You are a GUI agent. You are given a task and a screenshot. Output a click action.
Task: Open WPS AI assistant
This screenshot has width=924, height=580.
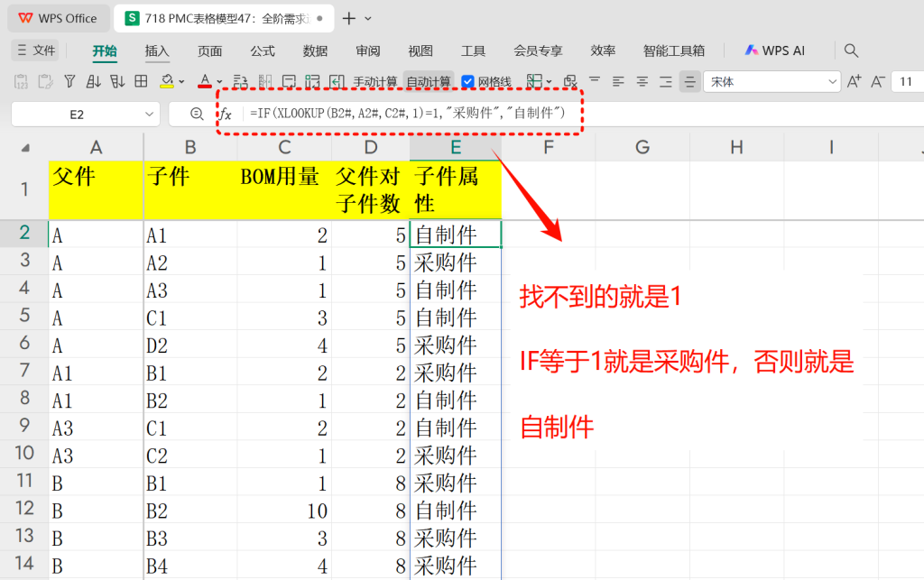tap(774, 51)
